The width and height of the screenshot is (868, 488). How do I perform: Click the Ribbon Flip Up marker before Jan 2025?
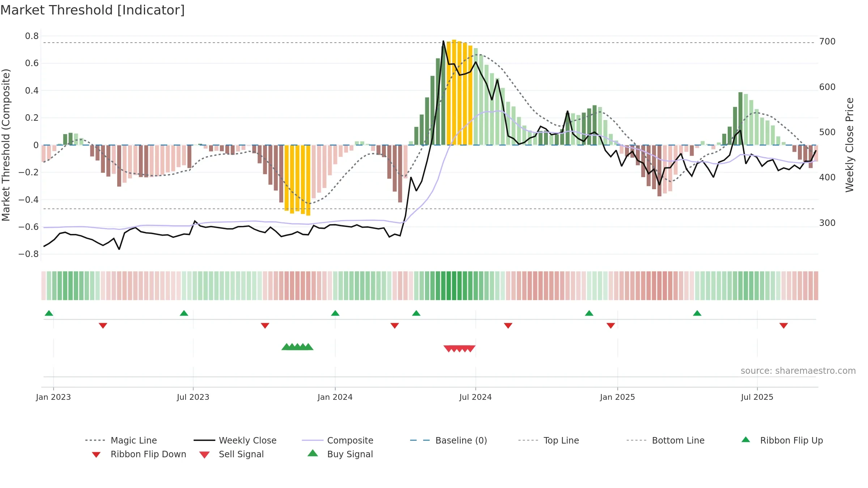coord(589,313)
